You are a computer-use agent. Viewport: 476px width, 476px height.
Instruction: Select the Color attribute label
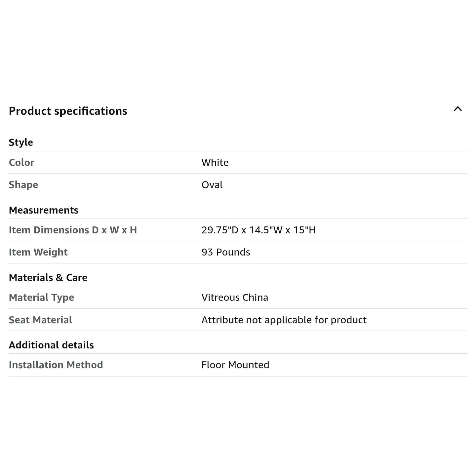21,163
